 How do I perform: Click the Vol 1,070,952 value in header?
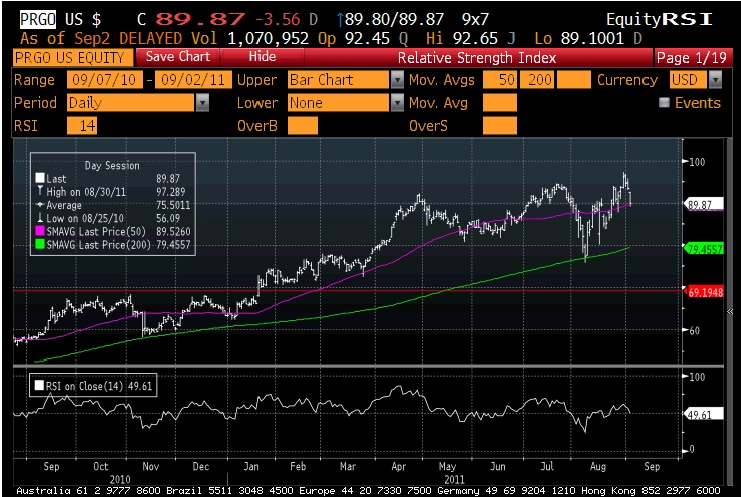268,38
